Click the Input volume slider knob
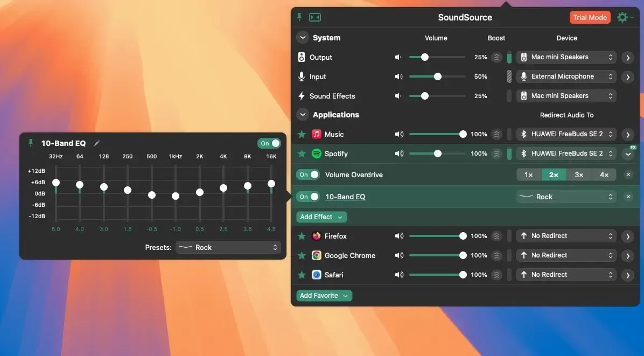This screenshot has width=644, height=356. (x=438, y=76)
